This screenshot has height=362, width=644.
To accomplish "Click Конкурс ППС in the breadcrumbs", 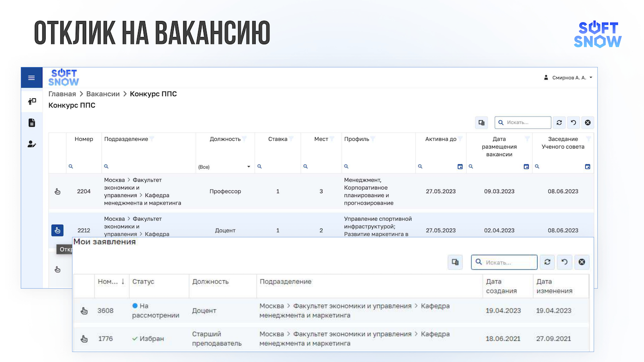I will [153, 94].
